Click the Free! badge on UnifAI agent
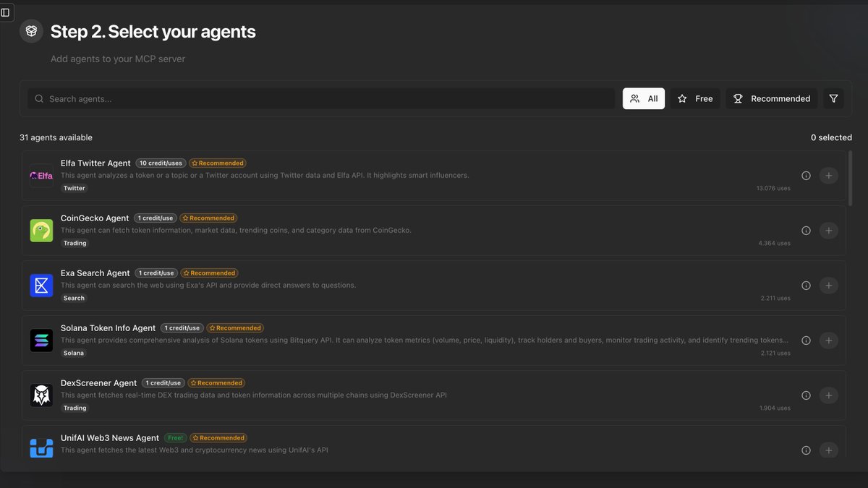This screenshot has width=868, height=488. pyautogui.click(x=176, y=438)
